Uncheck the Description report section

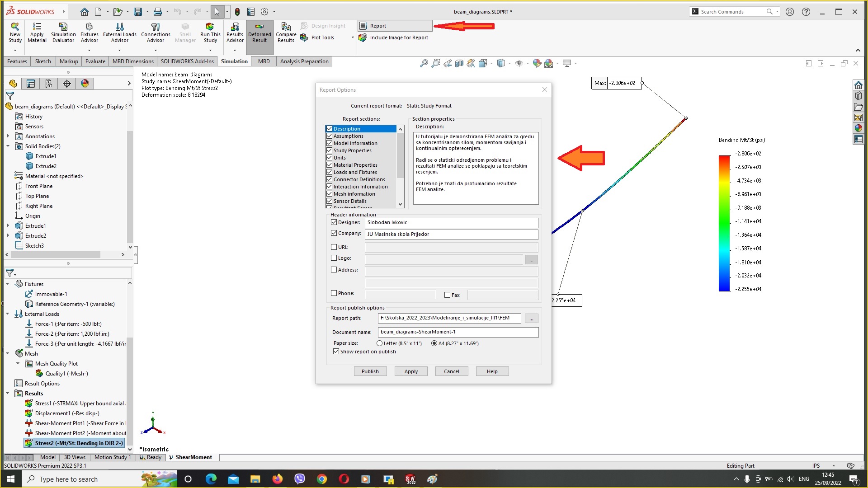coord(329,129)
